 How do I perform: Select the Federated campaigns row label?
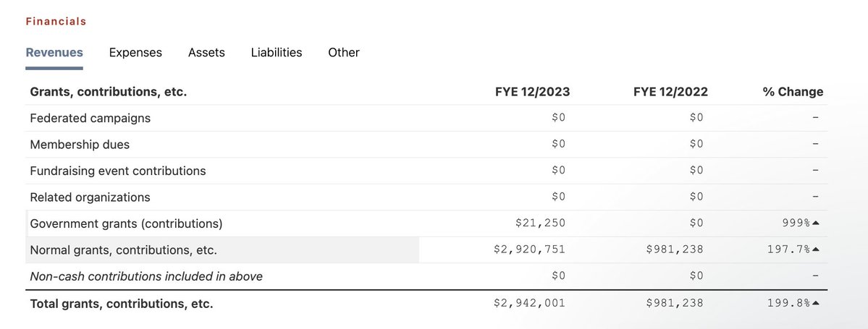pos(90,118)
